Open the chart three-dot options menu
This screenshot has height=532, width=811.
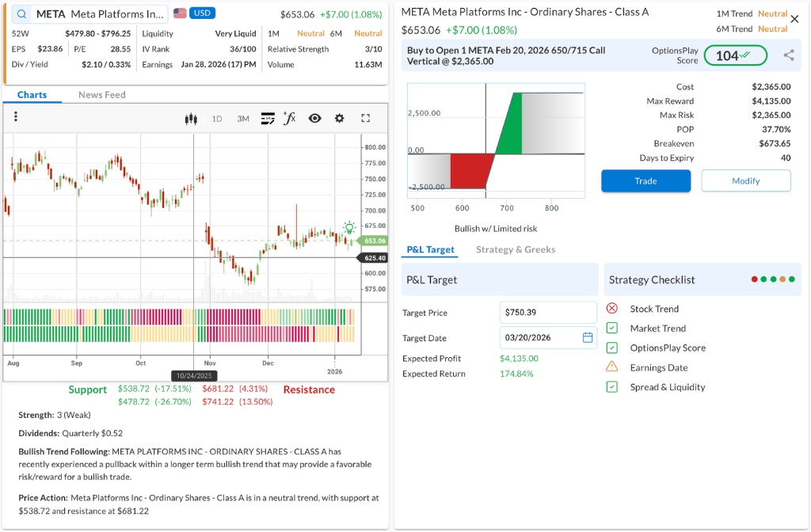click(x=16, y=117)
